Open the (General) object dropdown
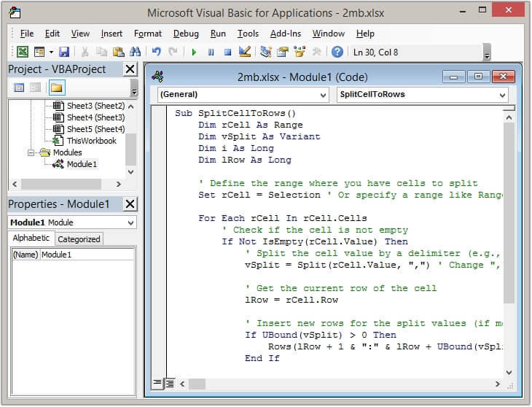The image size is (532, 407). click(323, 95)
